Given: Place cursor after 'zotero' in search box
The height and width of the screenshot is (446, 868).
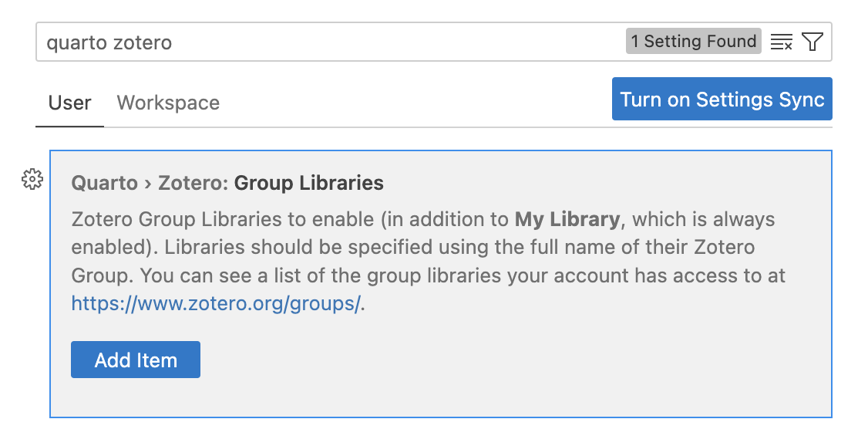Looking at the screenshot, I should tap(173, 42).
